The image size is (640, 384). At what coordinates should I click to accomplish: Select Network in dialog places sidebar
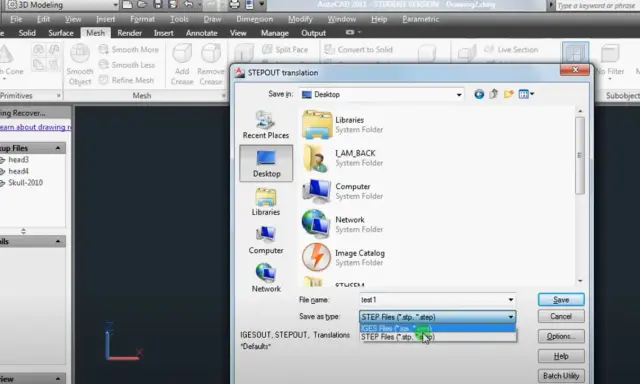(266, 278)
